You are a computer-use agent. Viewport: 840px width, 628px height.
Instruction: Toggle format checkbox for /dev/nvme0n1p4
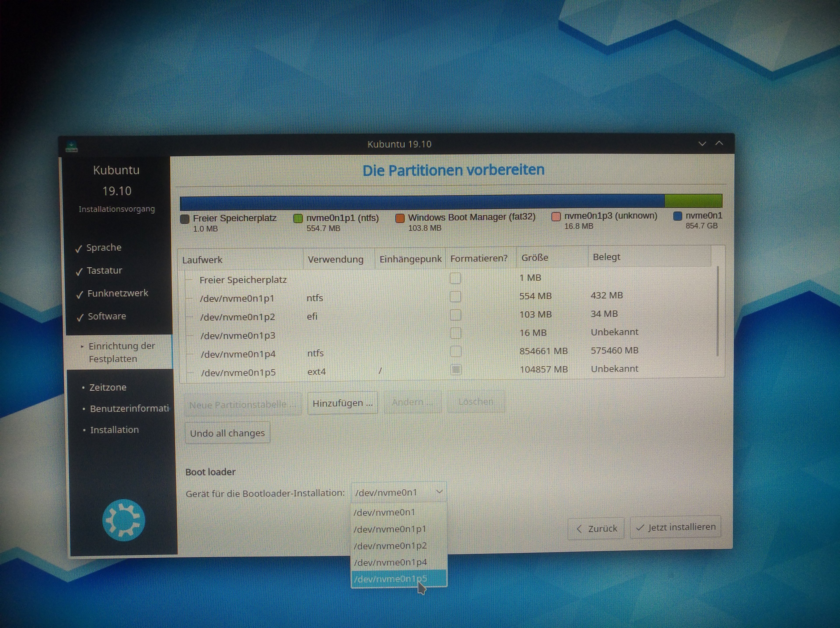point(455,351)
